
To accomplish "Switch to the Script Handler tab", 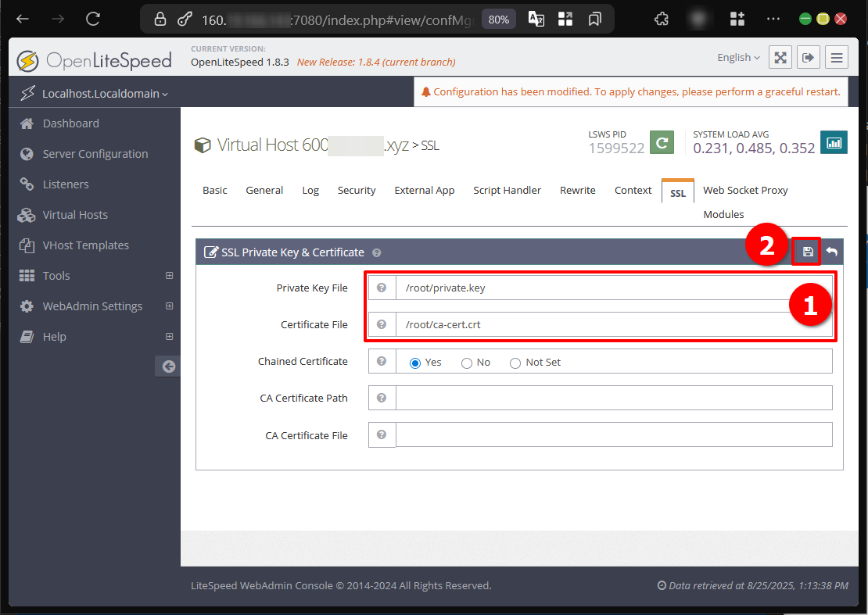I will 507,190.
